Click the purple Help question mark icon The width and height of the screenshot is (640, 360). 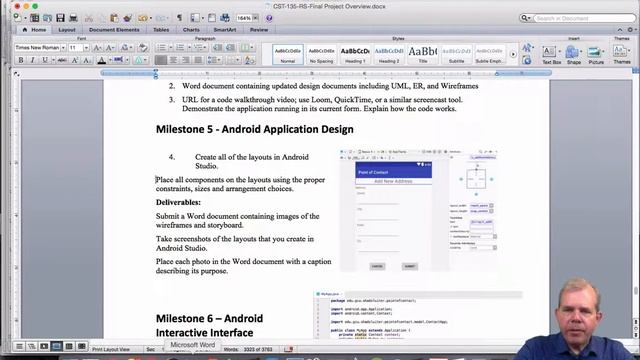click(269, 18)
